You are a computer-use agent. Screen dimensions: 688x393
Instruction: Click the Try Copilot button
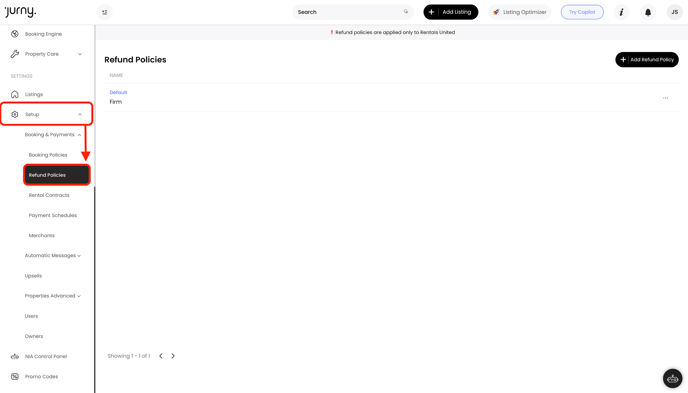click(582, 12)
